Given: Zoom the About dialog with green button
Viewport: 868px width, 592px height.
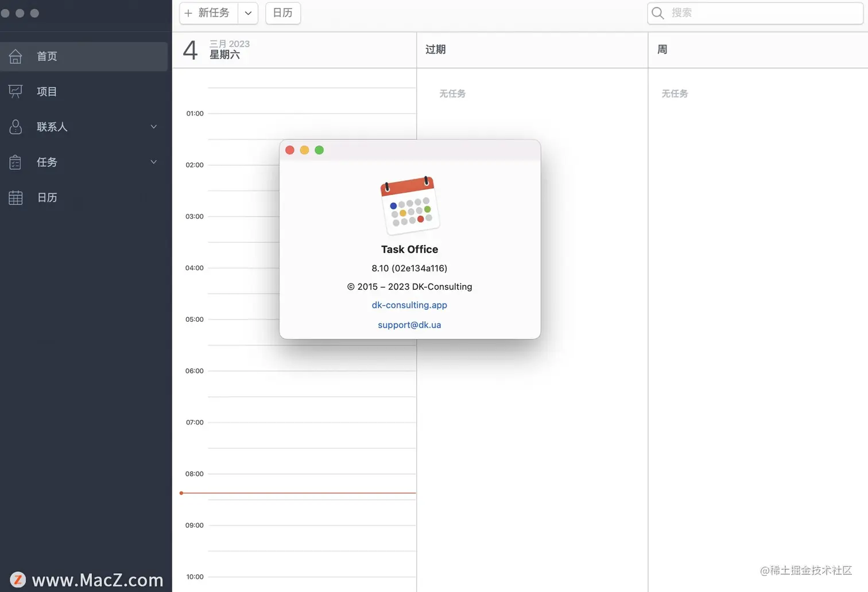Looking at the screenshot, I should (x=319, y=150).
